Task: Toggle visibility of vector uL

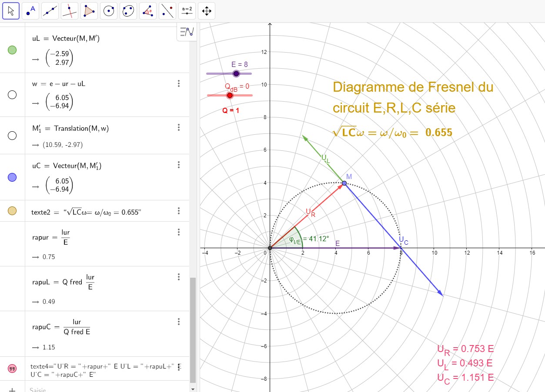Action: pyautogui.click(x=12, y=50)
